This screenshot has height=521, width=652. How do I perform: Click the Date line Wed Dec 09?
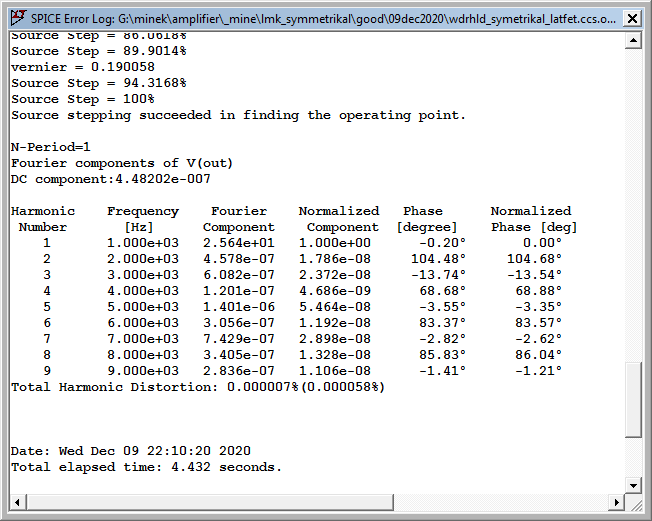coord(131,451)
